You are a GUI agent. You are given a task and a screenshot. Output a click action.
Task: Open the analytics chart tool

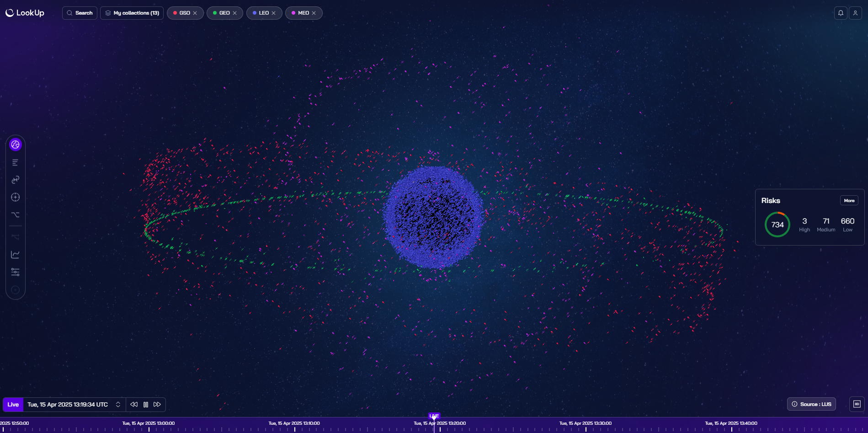(x=15, y=255)
